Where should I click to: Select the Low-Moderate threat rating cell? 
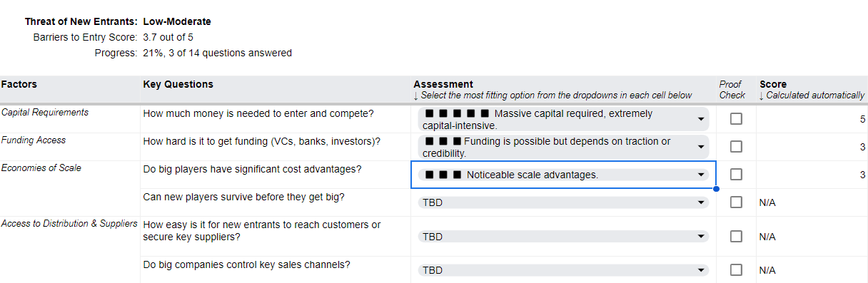177,21
